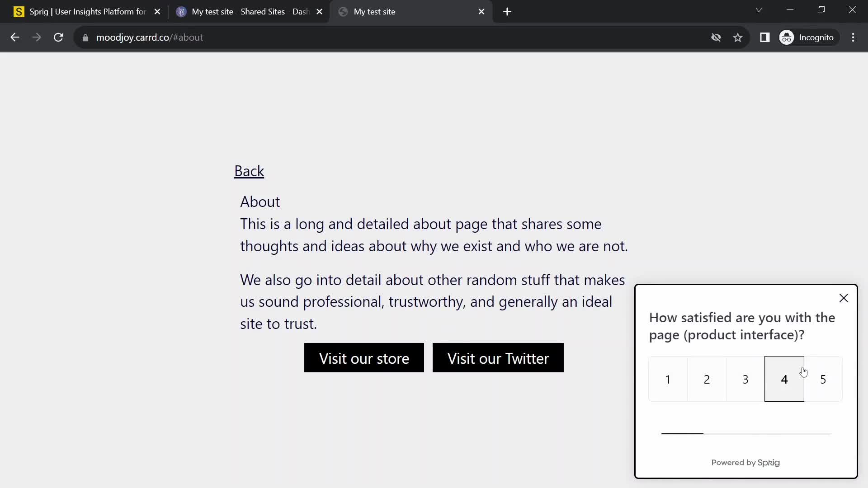Image resolution: width=868 pixels, height=488 pixels.
Task: Click the back navigation arrow
Action: [x=15, y=38]
